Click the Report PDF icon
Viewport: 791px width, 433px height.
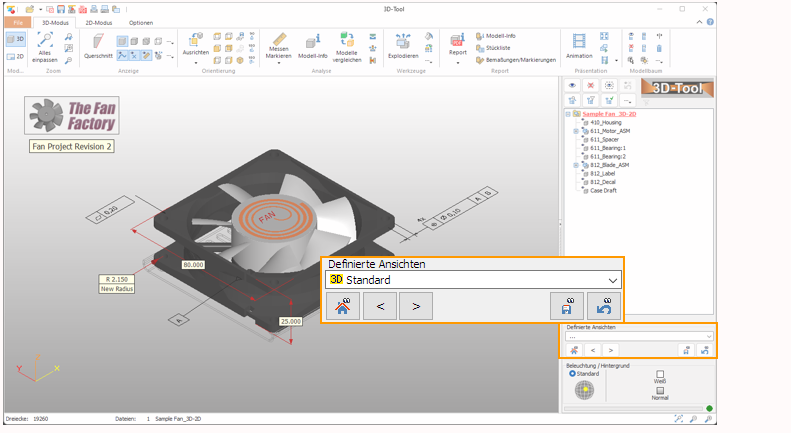click(x=458, y=41)
